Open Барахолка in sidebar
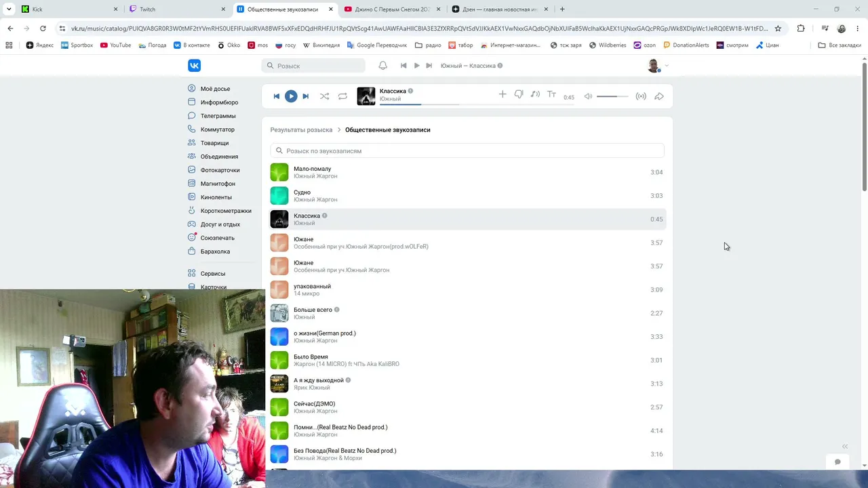Image resolution: width=868 pixels, height=488 pixels. coord(215,251)
